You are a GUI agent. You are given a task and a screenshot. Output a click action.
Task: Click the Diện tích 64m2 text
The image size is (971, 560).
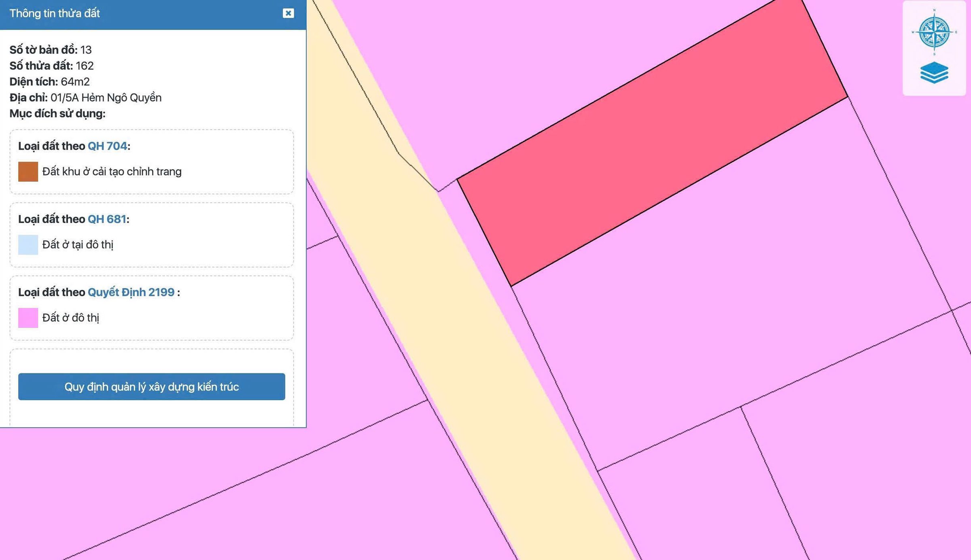[x=49, y=82]
